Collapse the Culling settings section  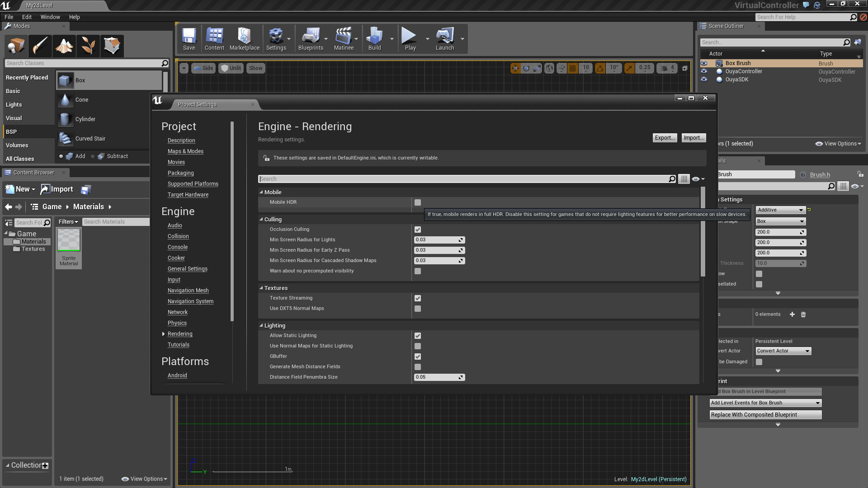click(261, 219)
